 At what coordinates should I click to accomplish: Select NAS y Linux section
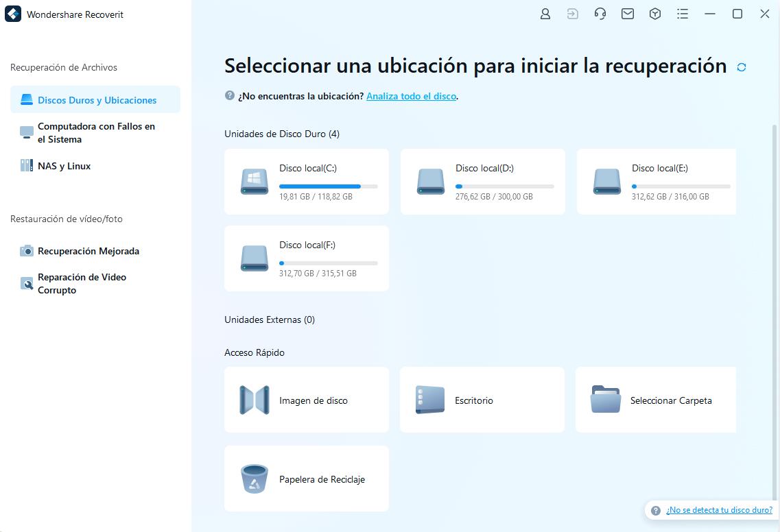[x=63, y=165]
